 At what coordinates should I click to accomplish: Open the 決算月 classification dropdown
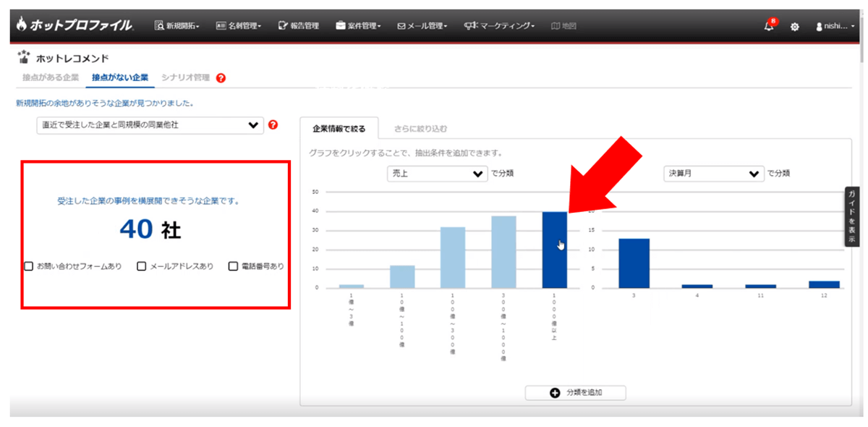coord(713,174)
